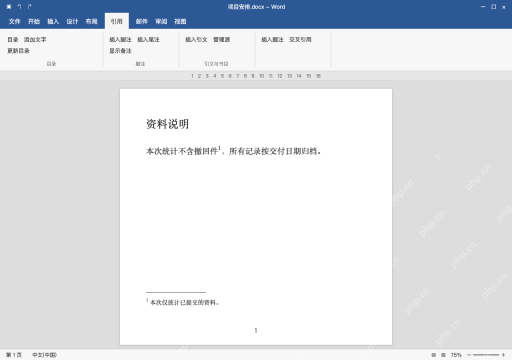The width and height of the screenshot is (512, 360).
Task: Switch to the 插入 ribbon tab
Action: tap(53, 21)
